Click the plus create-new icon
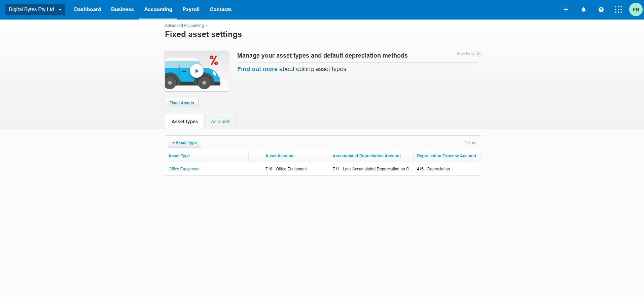This screenshot has width=644, height=297. 566,9
